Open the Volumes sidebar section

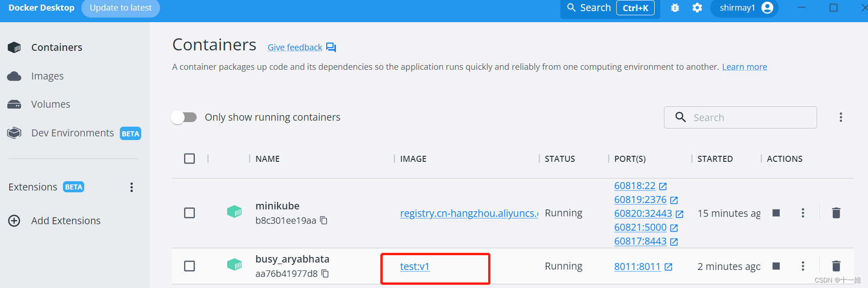point(39,104)
